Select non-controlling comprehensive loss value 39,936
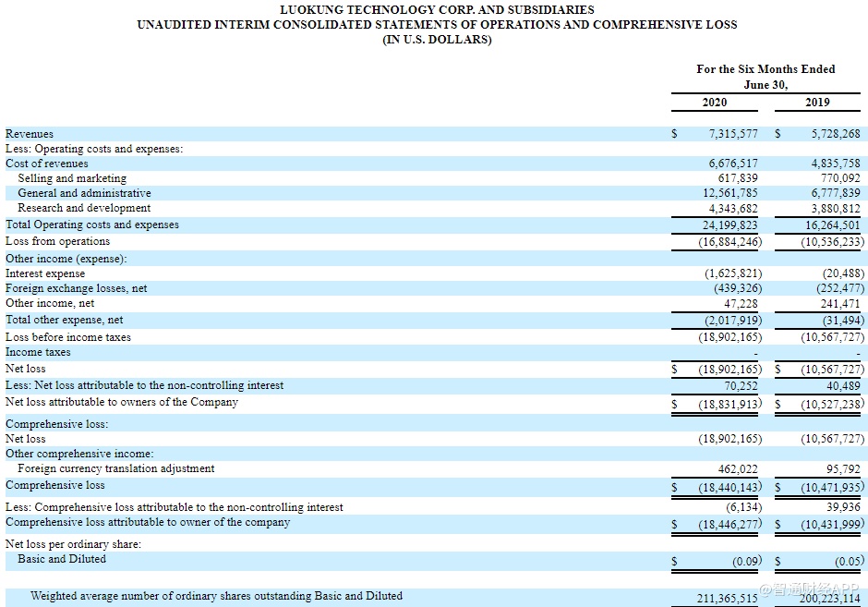Screen dimensions: 868x607 (x=844, y=507)
